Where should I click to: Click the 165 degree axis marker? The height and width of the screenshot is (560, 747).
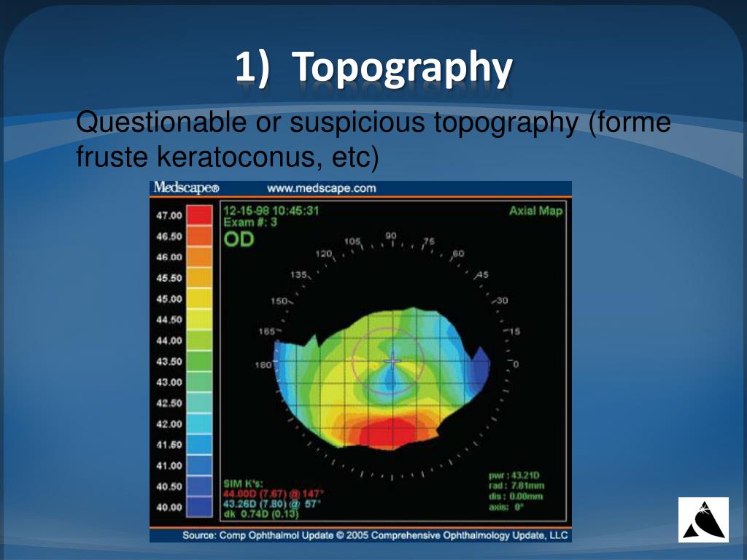(x=267, y=331)
